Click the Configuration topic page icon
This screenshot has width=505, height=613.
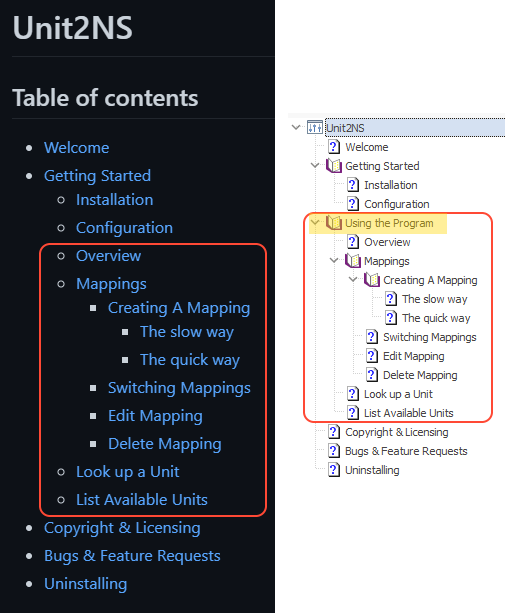click(353, 204)
